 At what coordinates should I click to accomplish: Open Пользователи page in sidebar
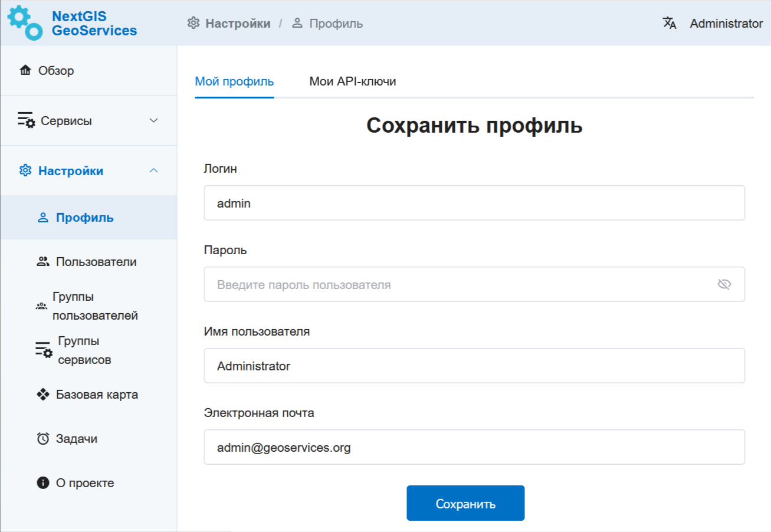[88, 262]
